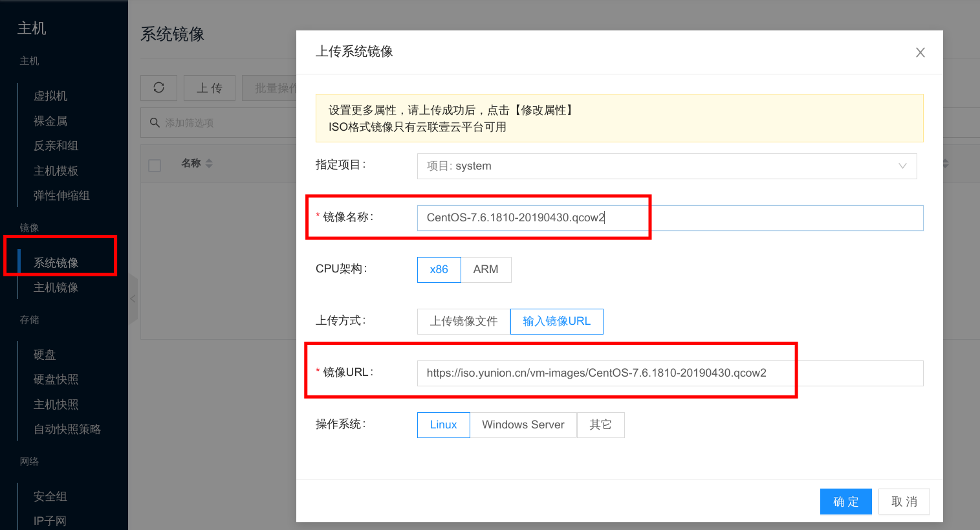Toggle the select-all checkbox in table header
Screen dimensions: 980x530
155,165
